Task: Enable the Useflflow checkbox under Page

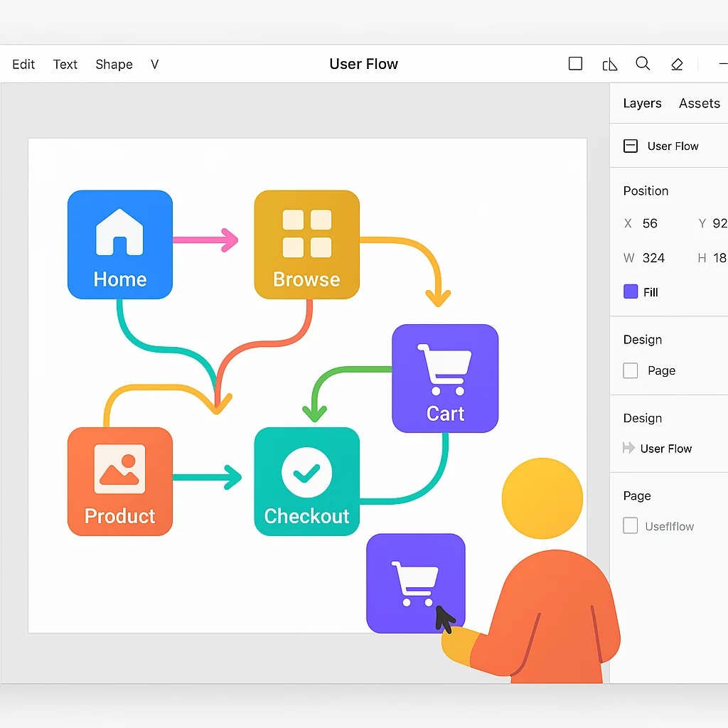Action: pos(630,526)
